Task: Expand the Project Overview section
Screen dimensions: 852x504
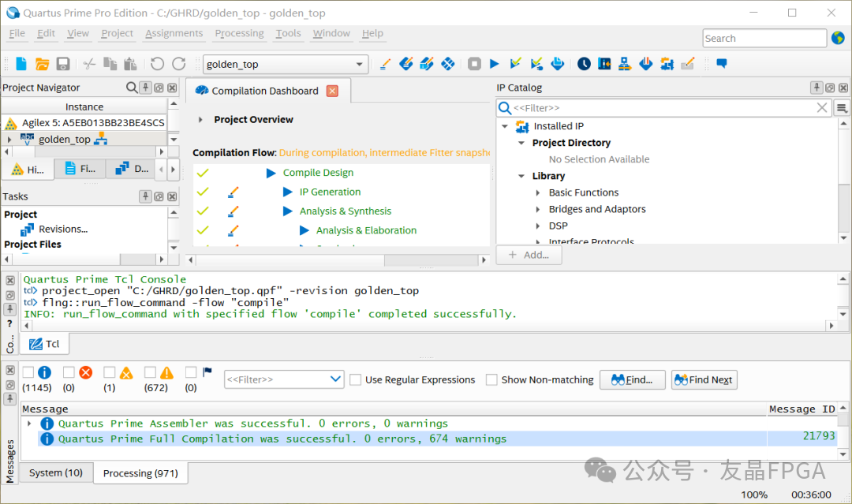Action: 200,119
